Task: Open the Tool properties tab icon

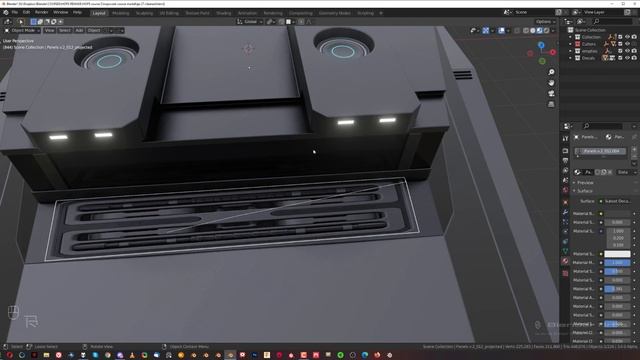Action: click(565, 139)
